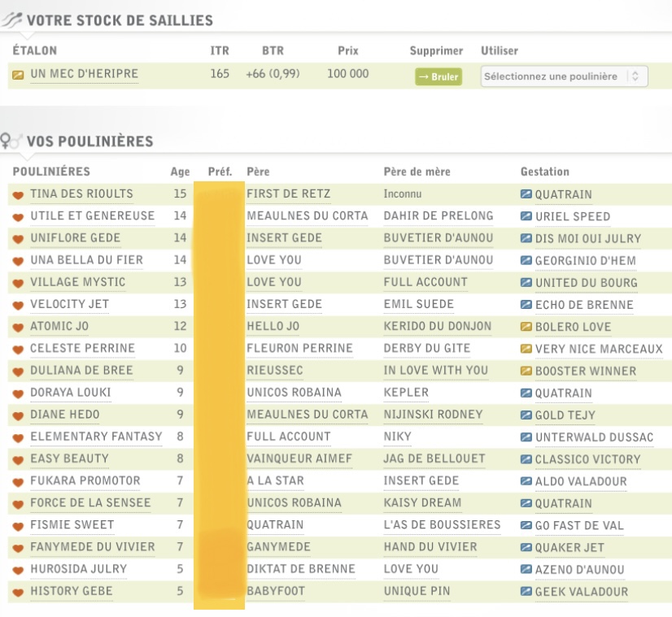Click the blue icon beside GEEK VALADOUR

click(526, 592)
